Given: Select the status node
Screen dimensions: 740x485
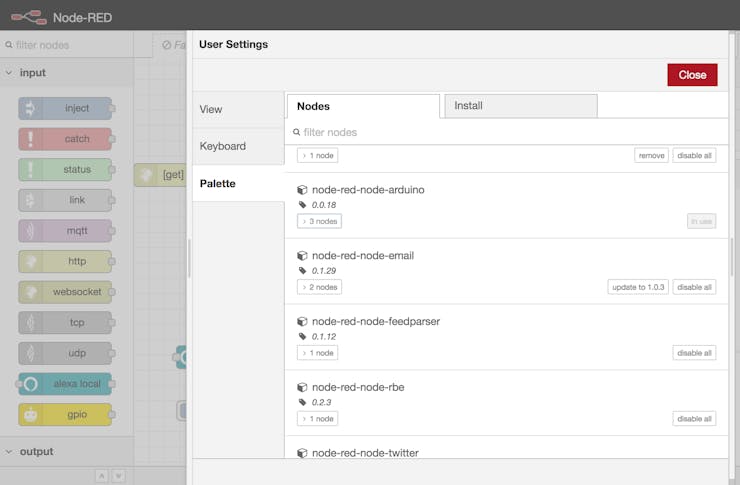Looking at the screenshot, I should (66, 169).
